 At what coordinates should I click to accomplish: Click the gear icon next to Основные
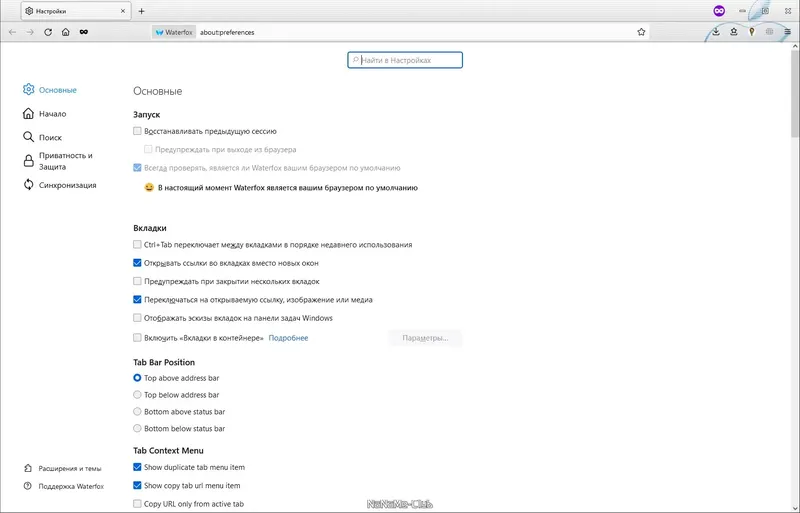pos(29,89)
